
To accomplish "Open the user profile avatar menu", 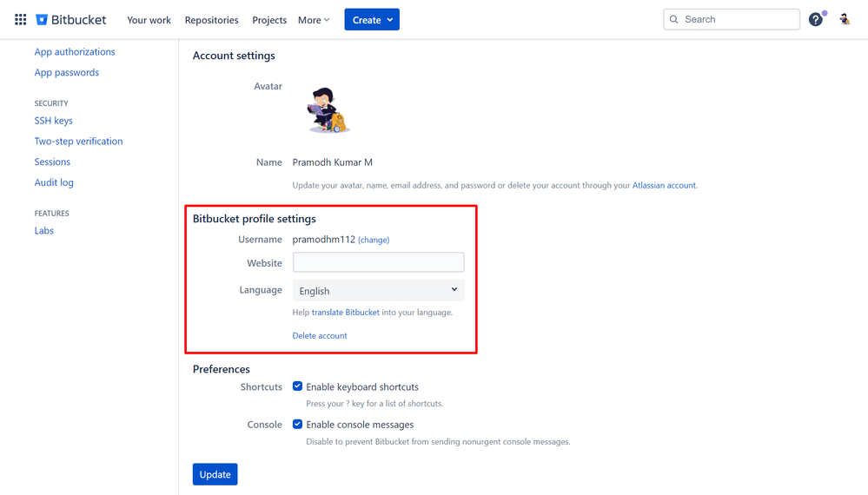I will 845,19.
